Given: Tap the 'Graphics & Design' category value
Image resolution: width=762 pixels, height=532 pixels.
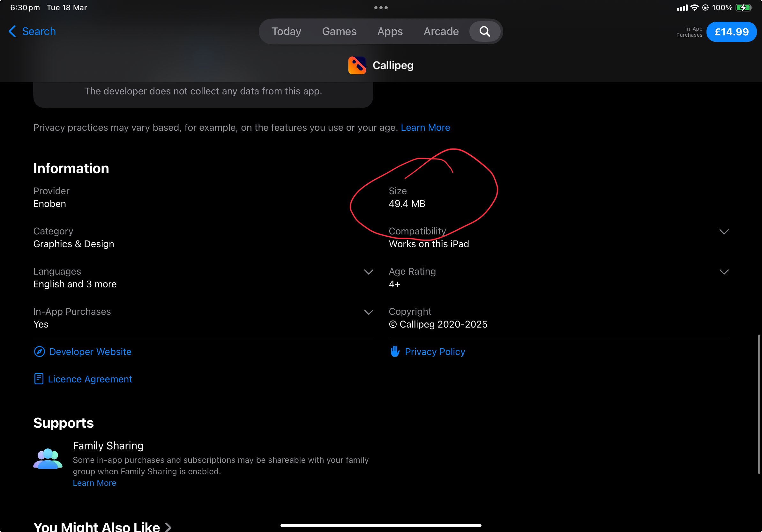Looking at the screenshot, I should (74, 244).
